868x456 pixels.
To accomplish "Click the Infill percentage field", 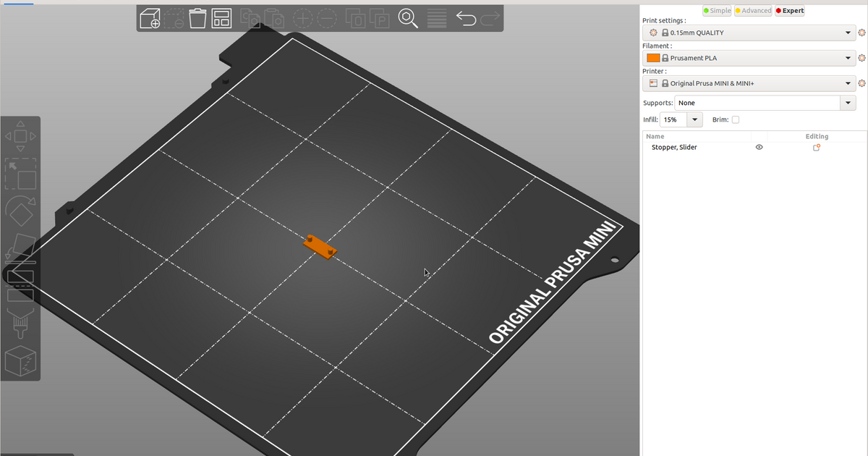I will click(671, 119).
